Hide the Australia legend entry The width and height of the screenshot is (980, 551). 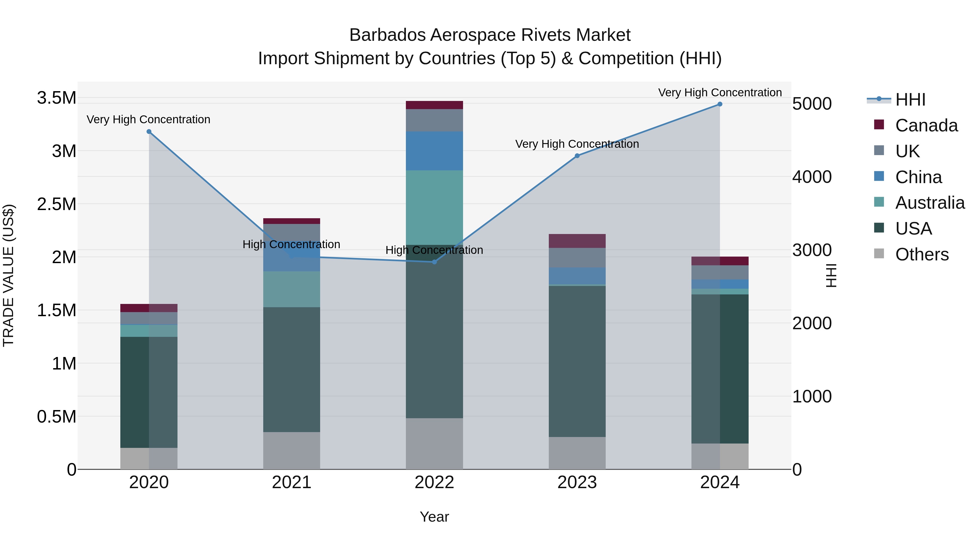coord(919,203)
